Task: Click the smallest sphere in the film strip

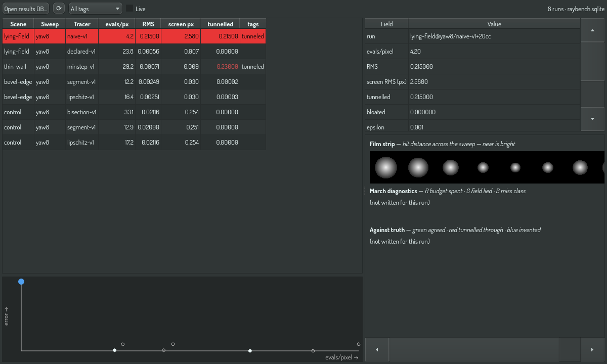Action: click(x=515, y=167)
